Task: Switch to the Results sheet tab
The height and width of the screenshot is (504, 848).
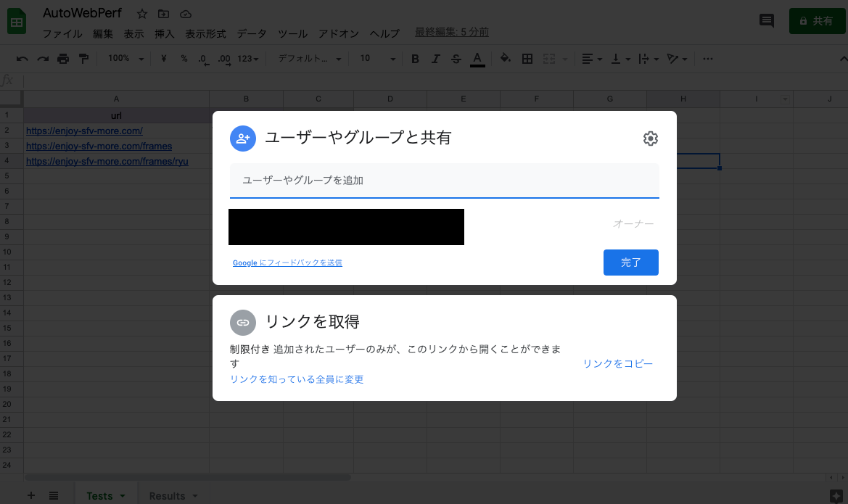Action: tap(167, 496)
